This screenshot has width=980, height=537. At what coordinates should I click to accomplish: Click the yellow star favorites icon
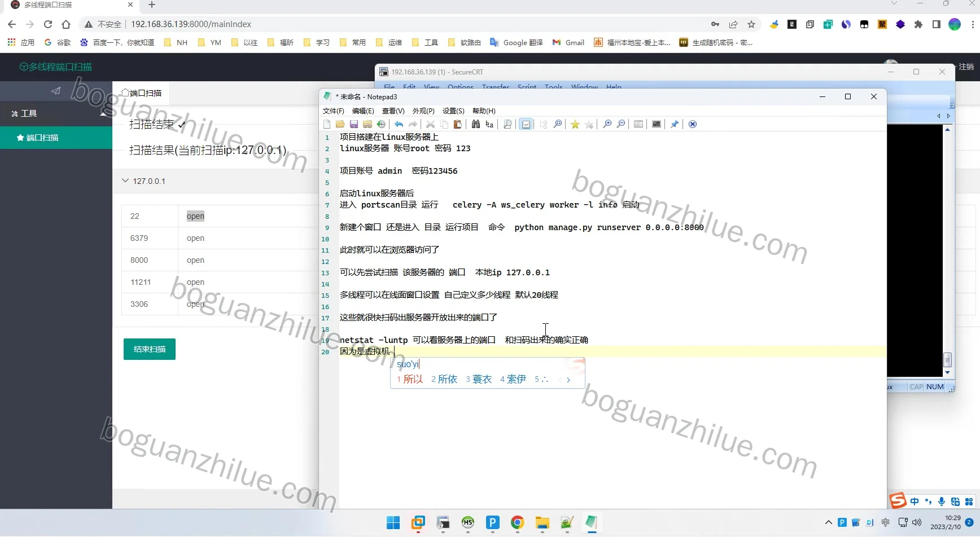pos(575,124)
